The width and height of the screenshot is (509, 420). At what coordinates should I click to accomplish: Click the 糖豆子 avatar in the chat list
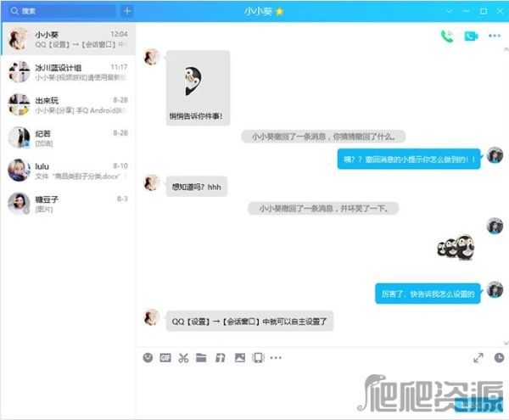[x=20, y=204]
